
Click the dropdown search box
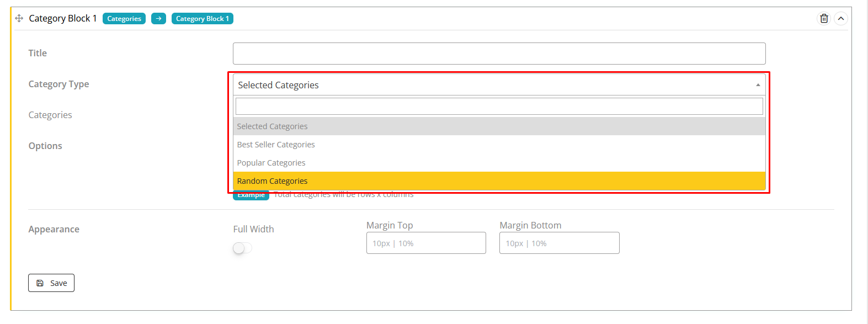(x=499, y=106)
